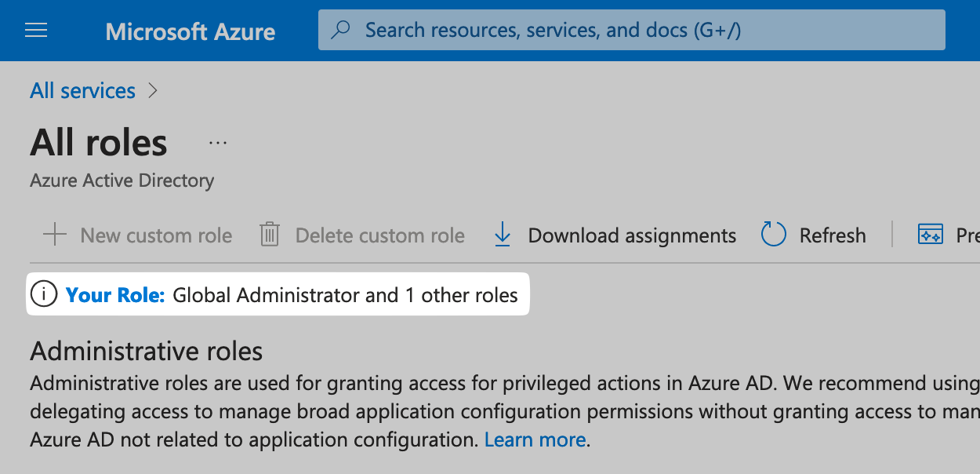Click the Global Administrator and 1 other roles text
Image resolution: width=980 pixels, height=474 pixels.
click(x=345, y=295)
